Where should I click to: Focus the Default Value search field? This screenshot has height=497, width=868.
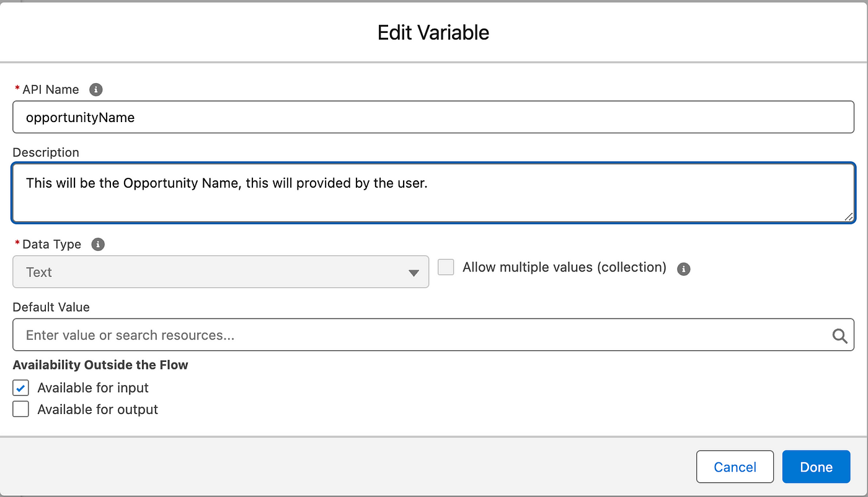[433, 335]
